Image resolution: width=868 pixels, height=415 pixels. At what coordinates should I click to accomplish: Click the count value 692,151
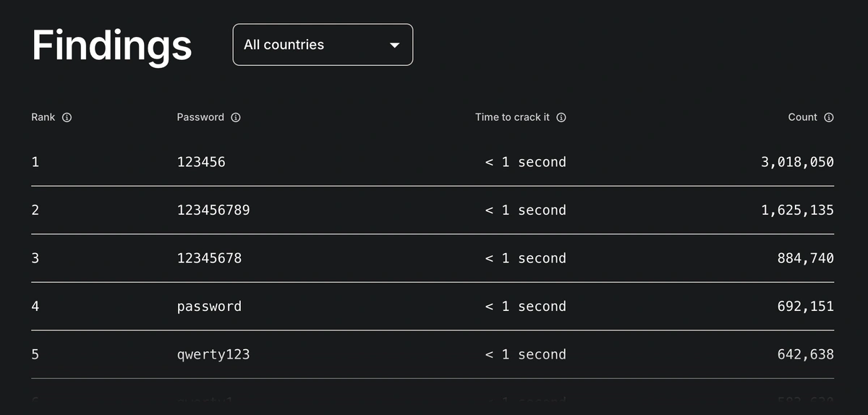click(806, 307)
